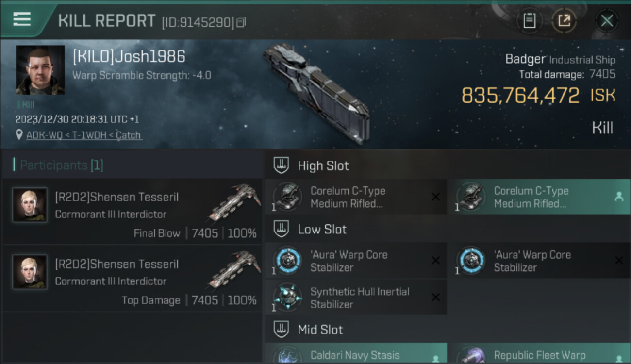Copy the kill report ID icon
Viewport: 631px width, 364px height.
click(x=241, y=22)
